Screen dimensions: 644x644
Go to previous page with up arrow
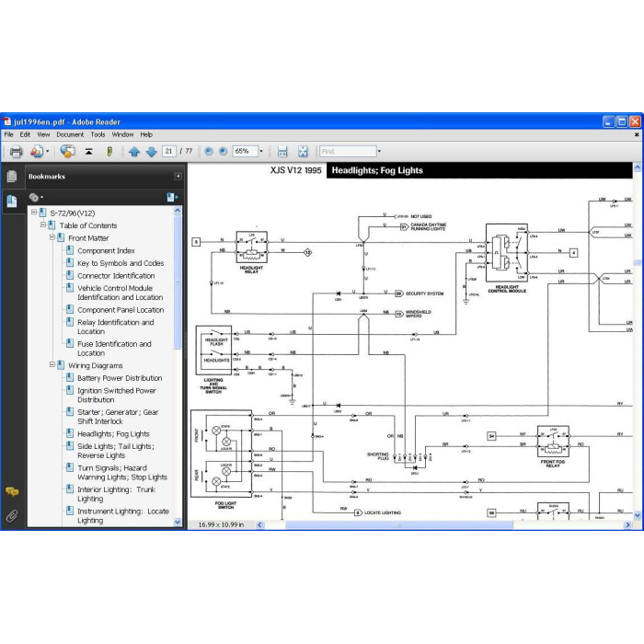(x=134, y=152)
